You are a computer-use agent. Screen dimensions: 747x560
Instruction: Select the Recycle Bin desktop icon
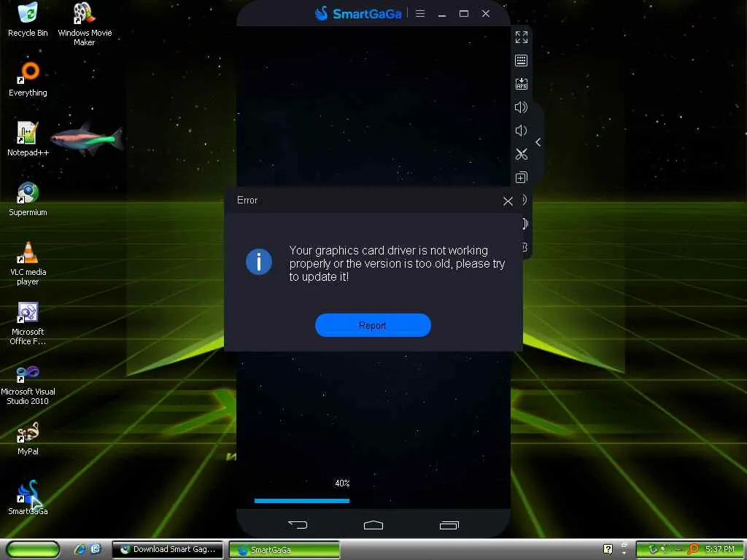point(28,20)
